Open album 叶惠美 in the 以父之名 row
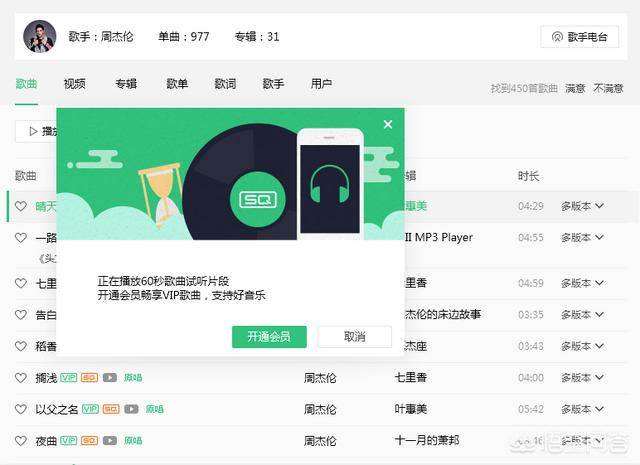 pyautogui.click(x=411, y=409)
